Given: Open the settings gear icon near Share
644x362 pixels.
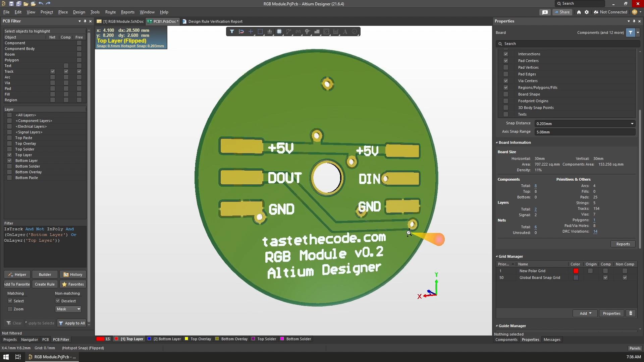Looking at the screenshot, I should coord(587,12).
